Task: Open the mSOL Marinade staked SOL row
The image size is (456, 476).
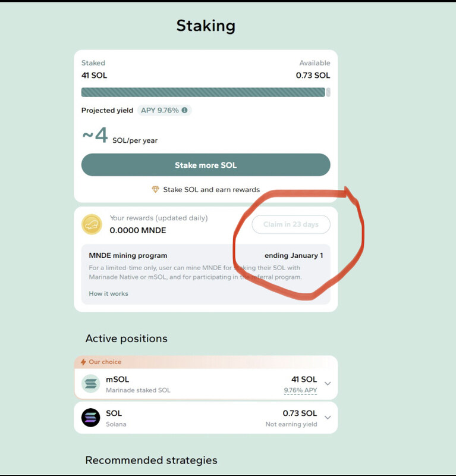Action: pos(206,384)
